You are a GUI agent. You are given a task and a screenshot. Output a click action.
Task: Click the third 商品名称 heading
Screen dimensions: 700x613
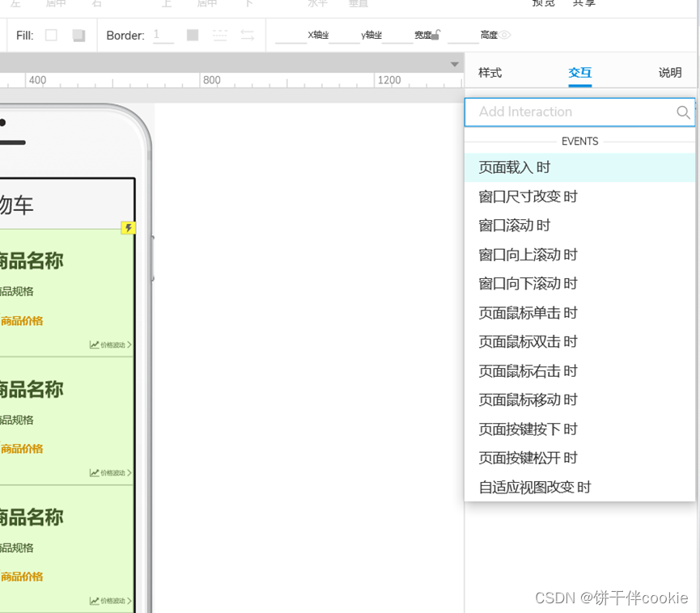32,518
